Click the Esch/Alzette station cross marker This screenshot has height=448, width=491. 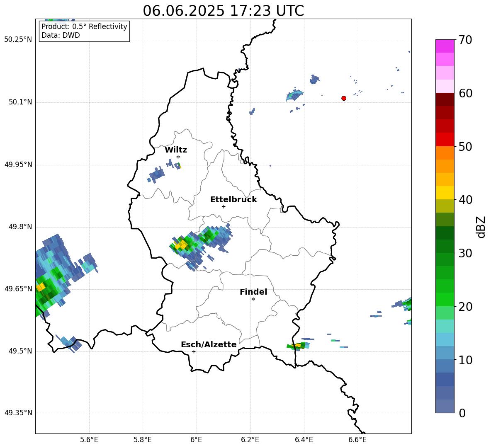[194, 351]
